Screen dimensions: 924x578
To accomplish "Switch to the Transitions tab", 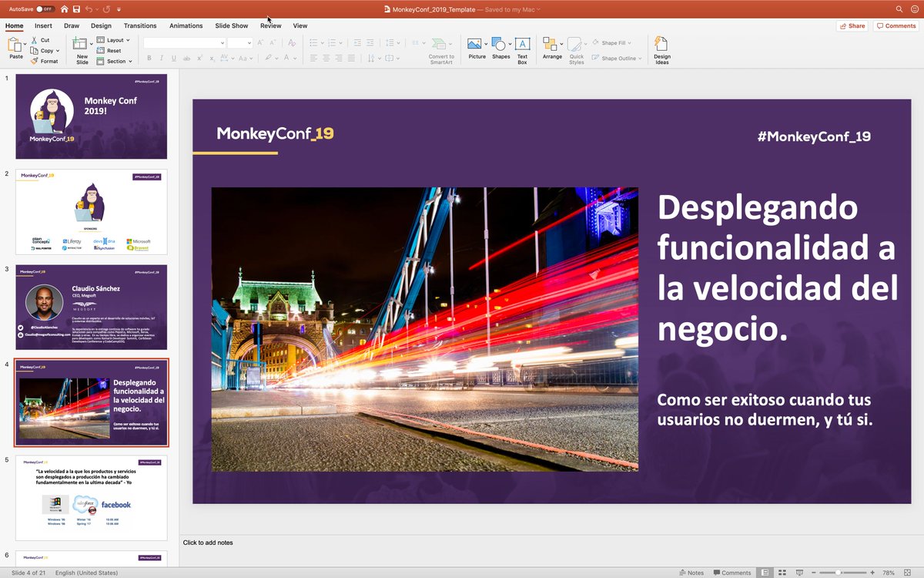I will (140, 25).
